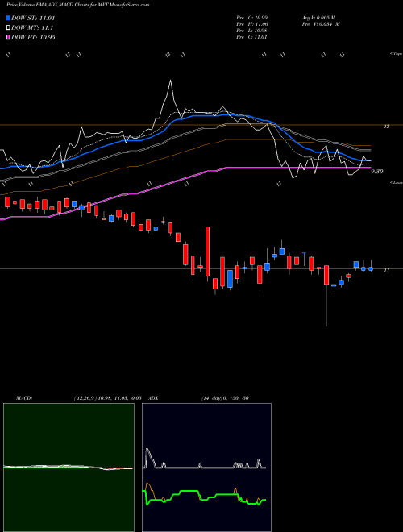Click the 'Pre V: 0.034 M' volume text
The height and width of the screenshot is (532, 403).
321,24
